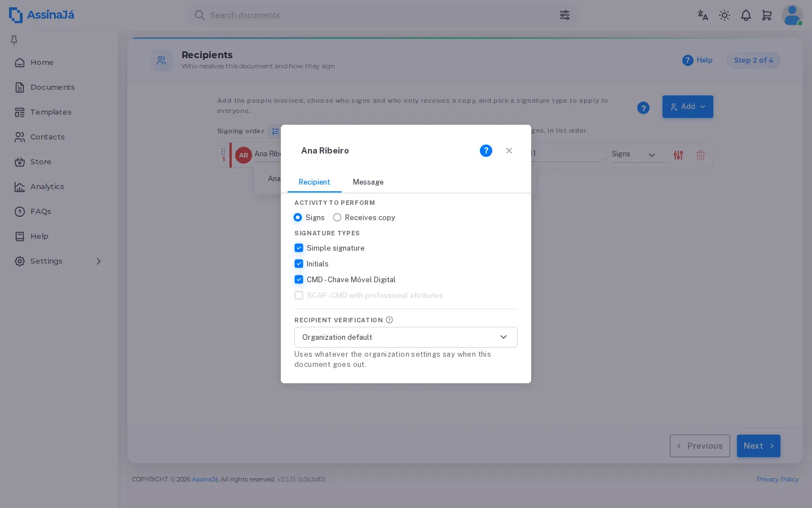Click the blue help icon in Ana Ribeiro dialog
The height and width of the screenshot is (508, 812).
pos(486,151)
